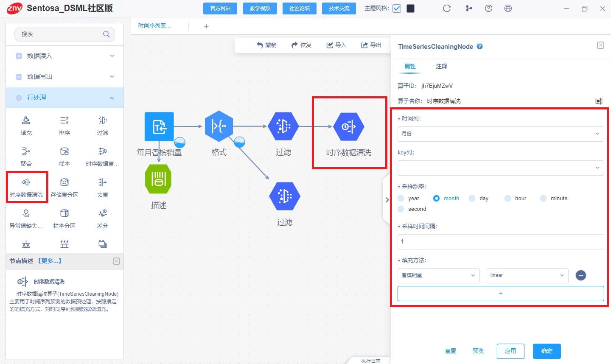611x364 pixels.
Task: Click 导入 in canvas toolbar
Action: tap(336, 45)
